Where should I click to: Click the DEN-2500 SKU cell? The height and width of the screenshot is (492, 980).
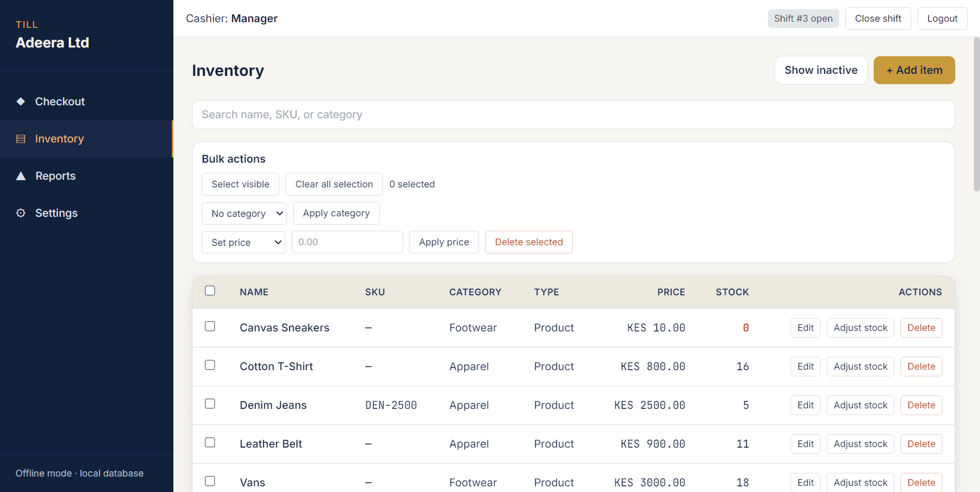(x=391, y=405)
